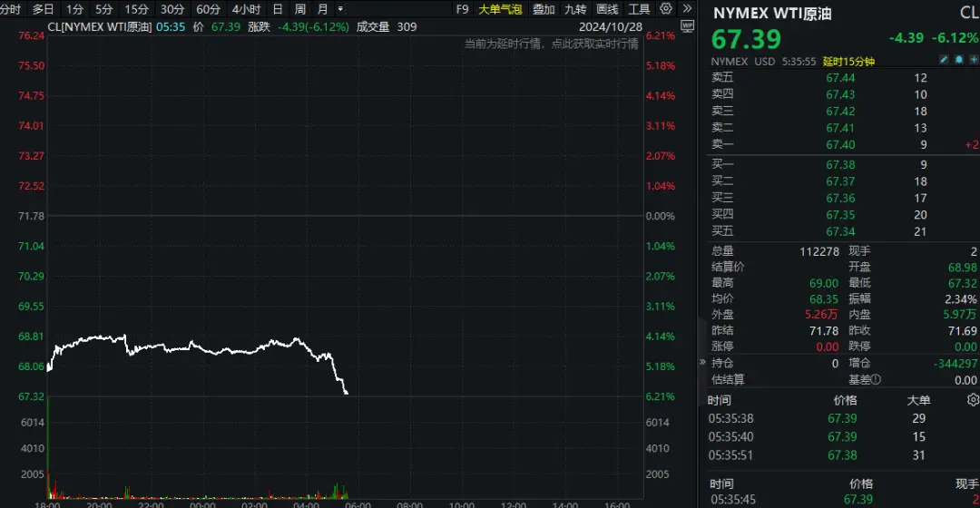Toggle the 叠加 overlay option
This screenshot has height=508, width=980.
544,9
